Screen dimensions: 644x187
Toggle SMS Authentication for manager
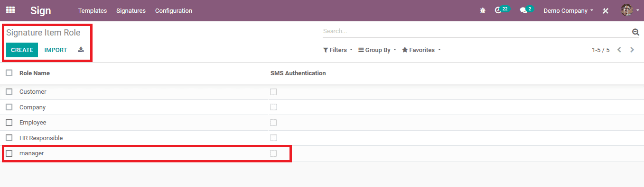273,153
